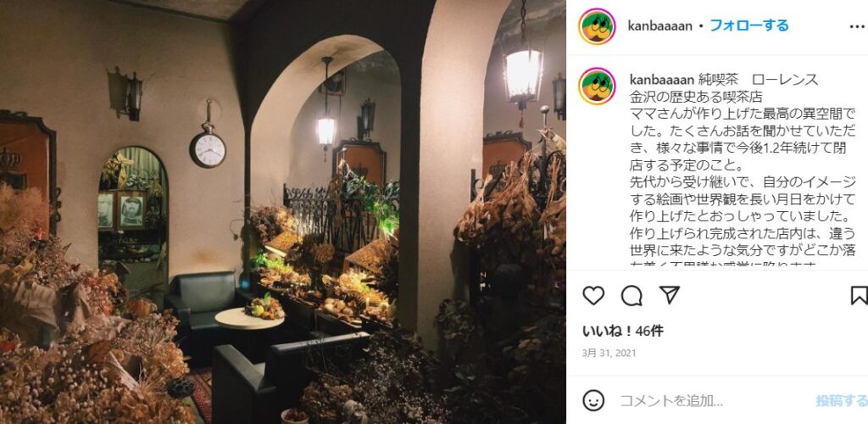Open the post date 3月 31, 2021
868x424 pixels.
609,353
